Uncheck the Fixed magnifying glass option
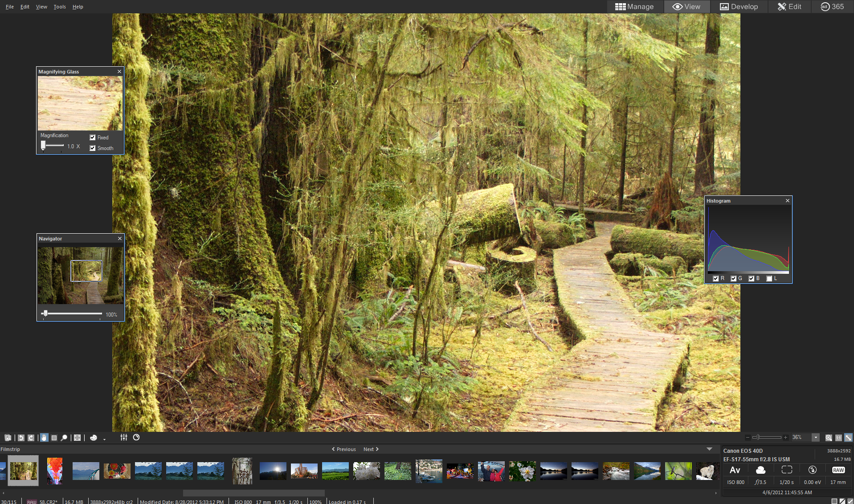The width and height of the screenshot is (854, 504). 93,138
